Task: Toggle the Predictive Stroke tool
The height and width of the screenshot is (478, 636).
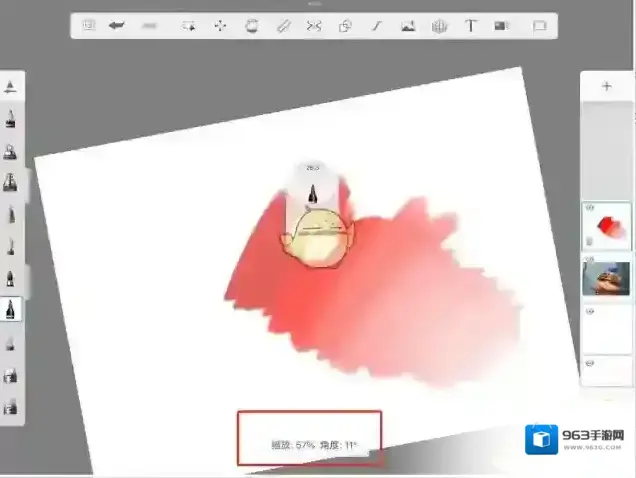Action: tap(377, 26)
